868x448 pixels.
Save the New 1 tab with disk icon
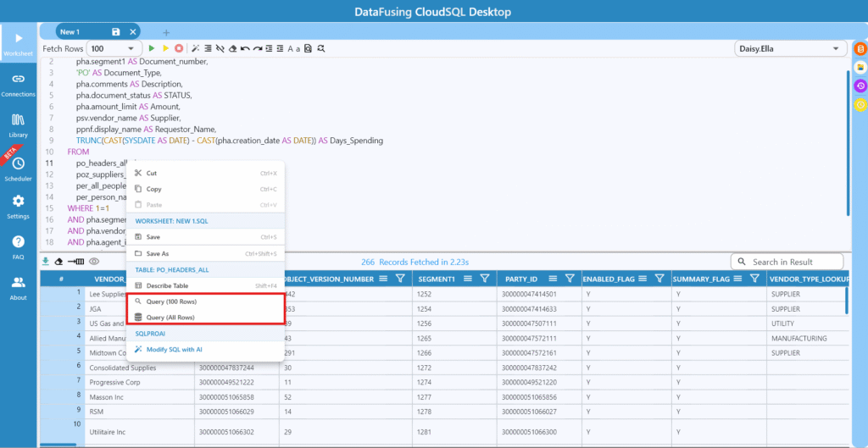[115, 31]
